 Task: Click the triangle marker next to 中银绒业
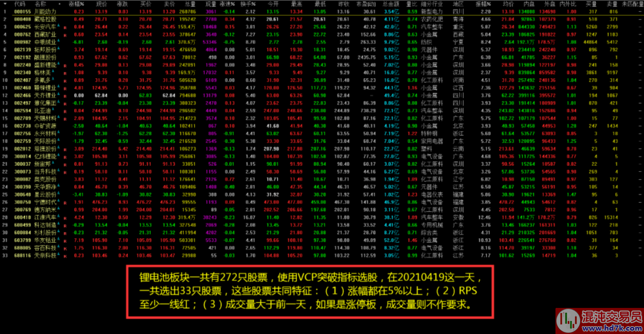58,41
